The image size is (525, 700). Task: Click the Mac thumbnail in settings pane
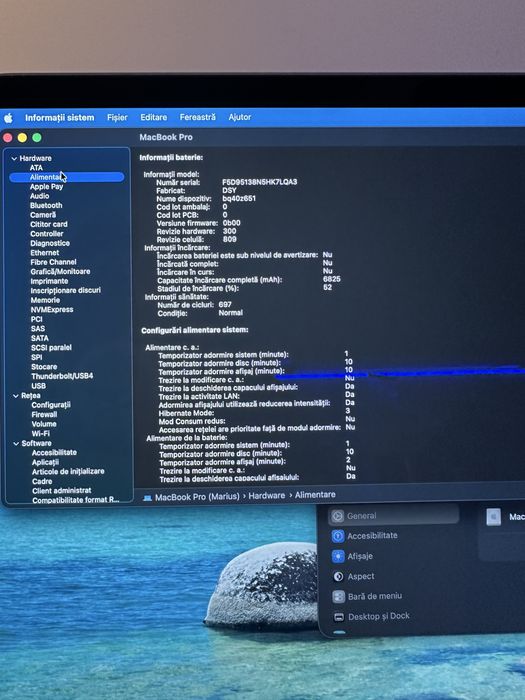point(493,517)
